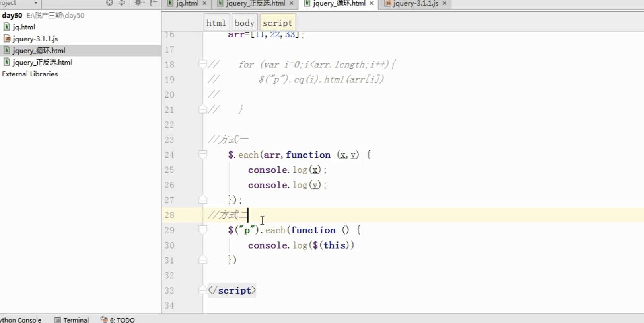Click the jquery_正反选.html file icon in the tree
The height and width of the screenshot is (323, 644).
pyautogui.click(x=7, y=62)
